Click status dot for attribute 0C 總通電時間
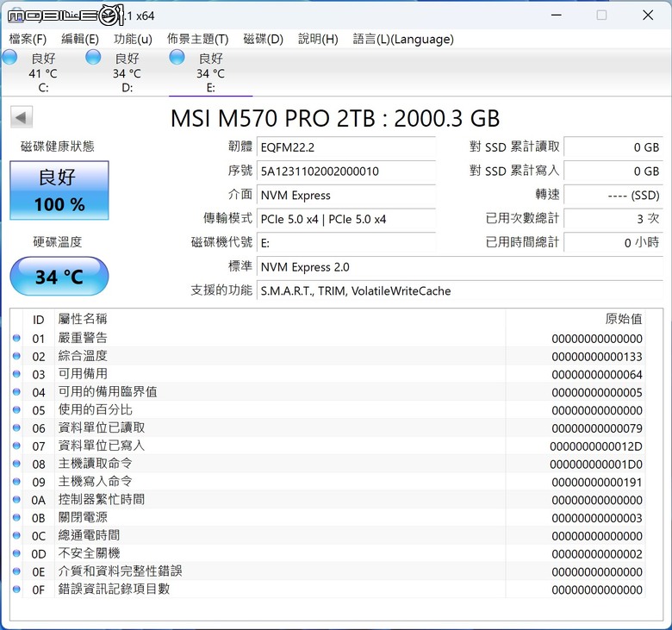The width and height of the screenshot is (672, 630). click(16, 535)
